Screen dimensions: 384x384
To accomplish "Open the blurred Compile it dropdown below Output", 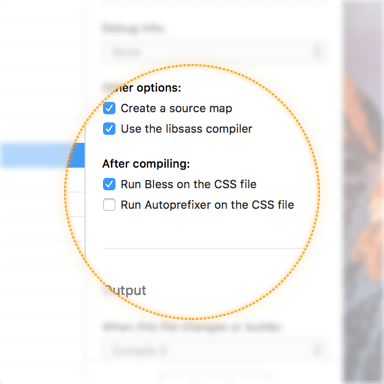I will point(213,350).
